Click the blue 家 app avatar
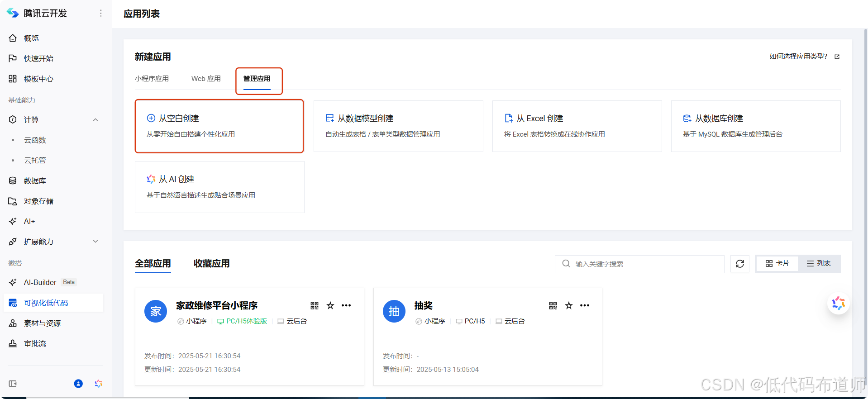This screenshot has height=399, width=868. [156, 311]
